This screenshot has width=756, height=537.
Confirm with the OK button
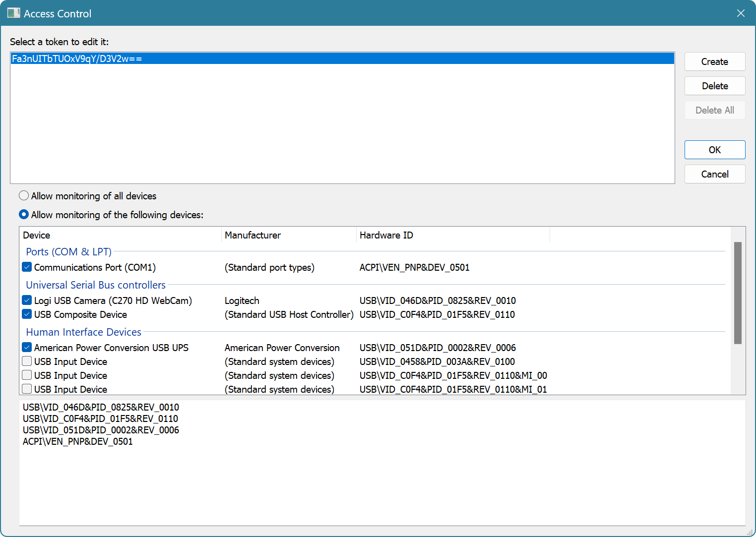pyautogui.click(x=715, y=150)
